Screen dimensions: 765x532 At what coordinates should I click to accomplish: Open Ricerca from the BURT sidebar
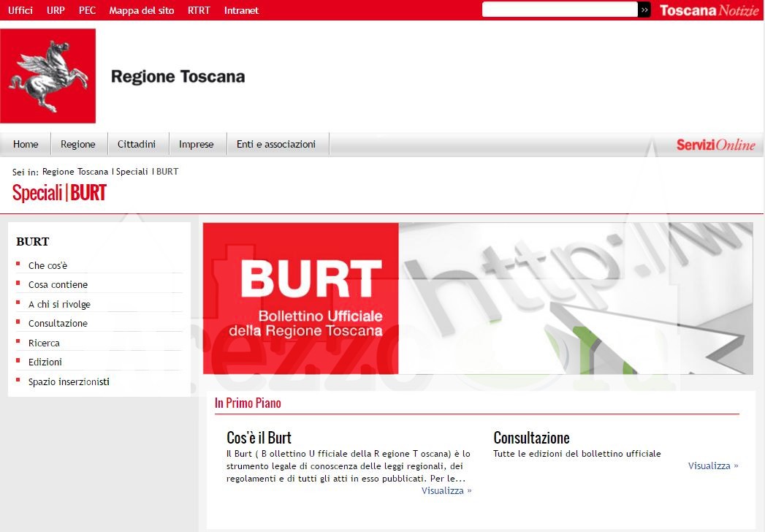pyautogui.click(x=44, y=343)
